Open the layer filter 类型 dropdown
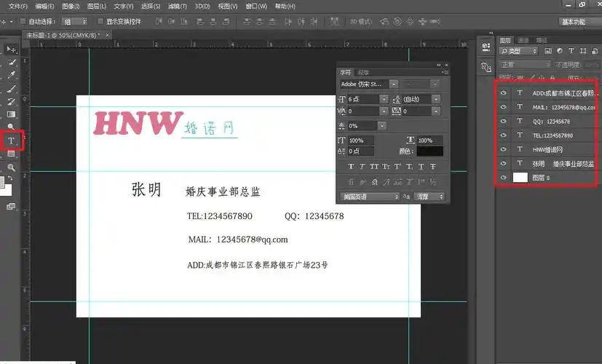This screenshot has height=364, width=602. (x=519, y=51)
